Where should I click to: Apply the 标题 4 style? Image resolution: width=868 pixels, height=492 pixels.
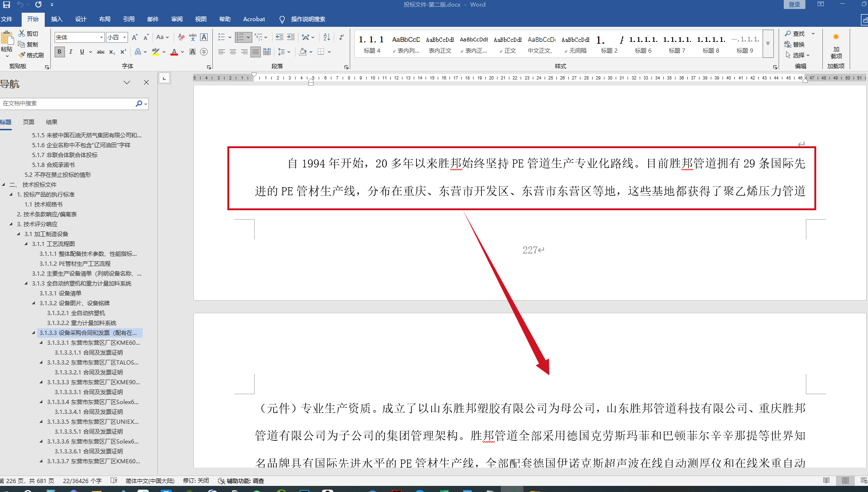point(372,44)
